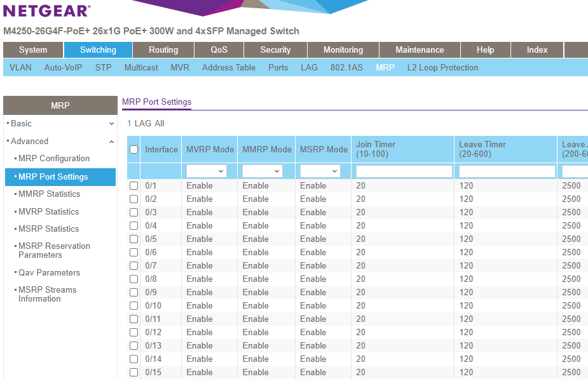
Task: Open the Routing main tab
Action: pos(163,50)
